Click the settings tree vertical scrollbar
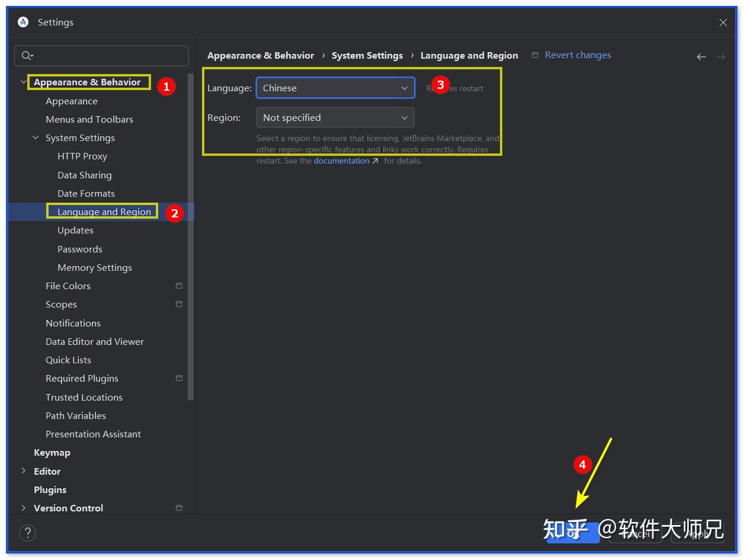 point(191,237)
